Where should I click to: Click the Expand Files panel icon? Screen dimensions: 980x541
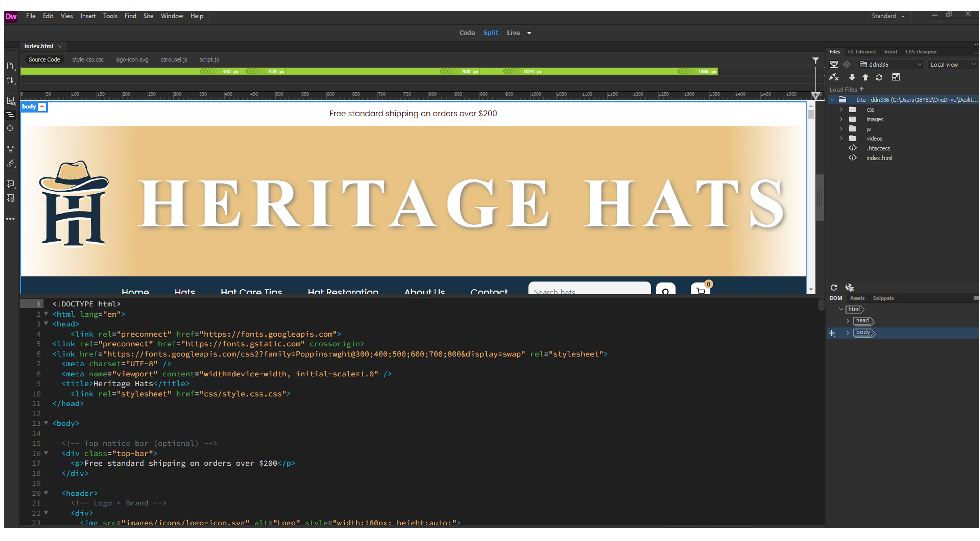click(x=896, y=77)
